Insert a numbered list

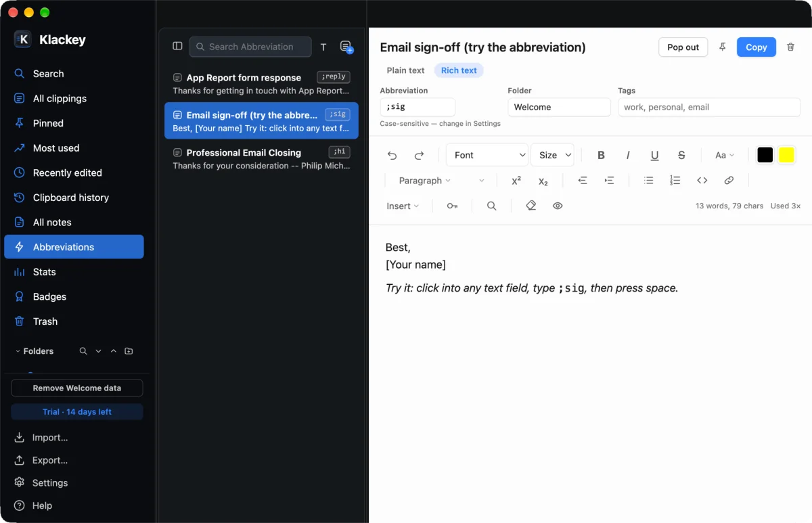point(675,181)
